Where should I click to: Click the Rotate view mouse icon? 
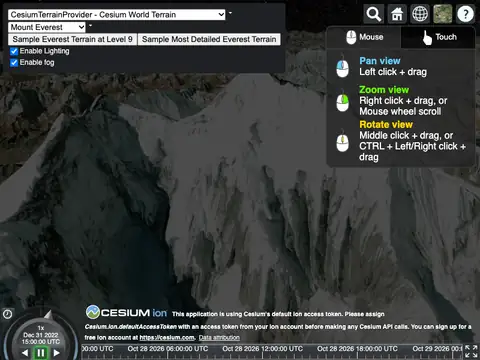point(342,140)
